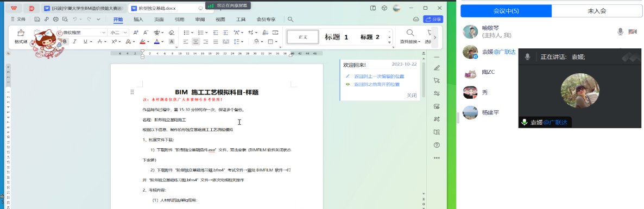Image resolution: width=644 pixels, height=209 pixels.
Task: Click the Print icon in quick toolbar
Action: [56, 20]
